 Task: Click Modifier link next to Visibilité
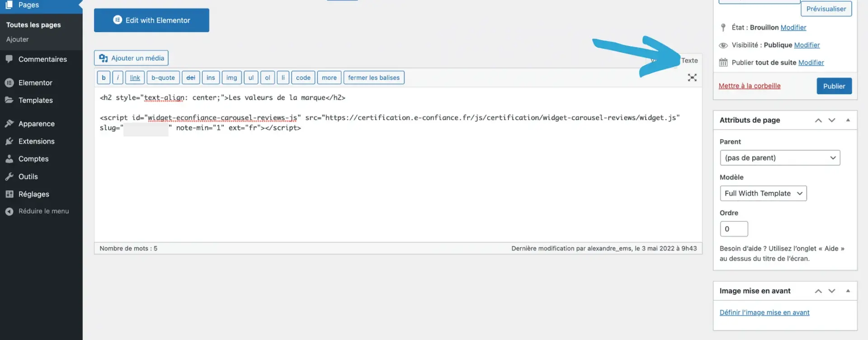[x=807, y=45]
